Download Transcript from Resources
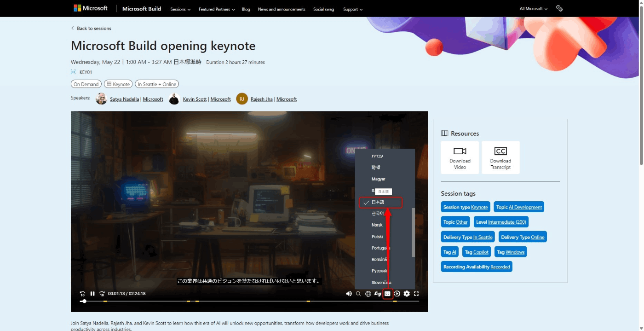Screen dimensions: 644x331 click(500, 157)
